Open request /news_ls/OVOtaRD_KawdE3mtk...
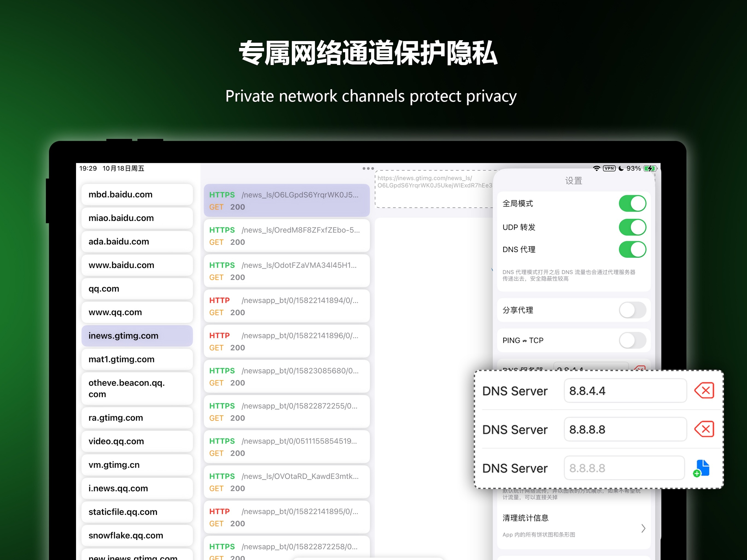This screenshot has width=747, height=560. pyautogui.click(x=287, y=482)
